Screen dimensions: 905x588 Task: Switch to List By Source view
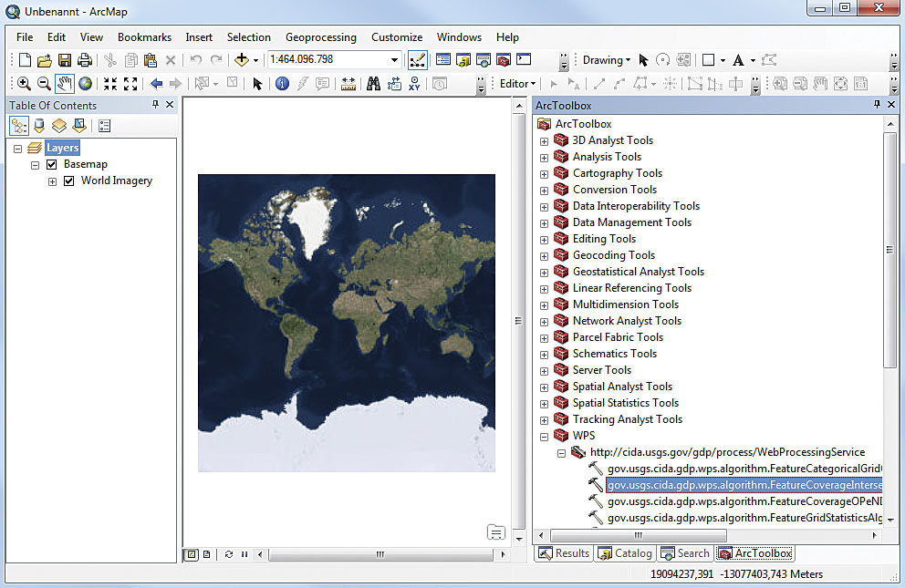click(38, 126)
